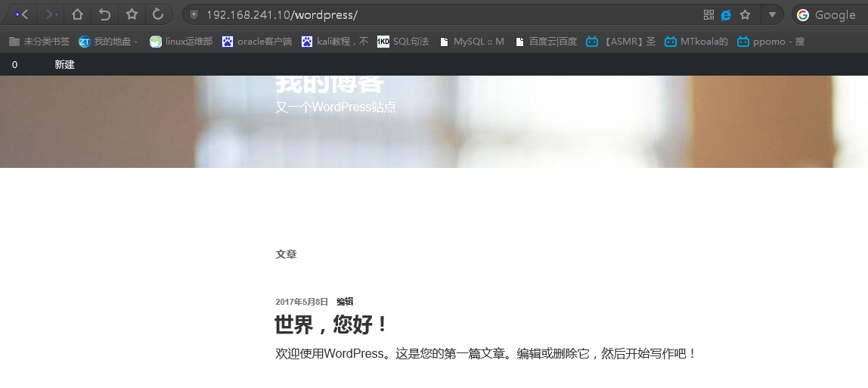Open the SQL句法 bookmark
868x388 pixels.
[x=403, y=42]
